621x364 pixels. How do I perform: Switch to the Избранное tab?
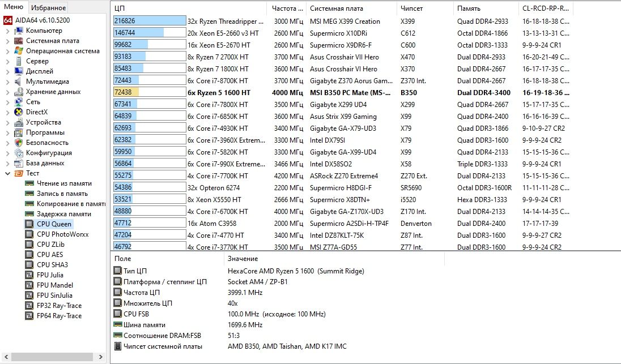coord(48,7)
